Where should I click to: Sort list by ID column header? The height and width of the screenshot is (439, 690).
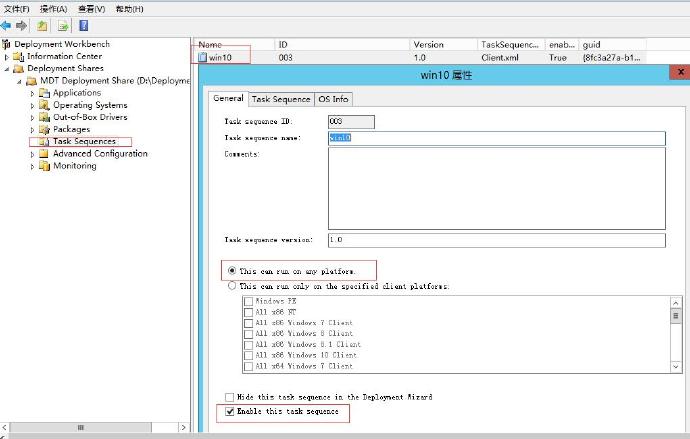(343, 44)
